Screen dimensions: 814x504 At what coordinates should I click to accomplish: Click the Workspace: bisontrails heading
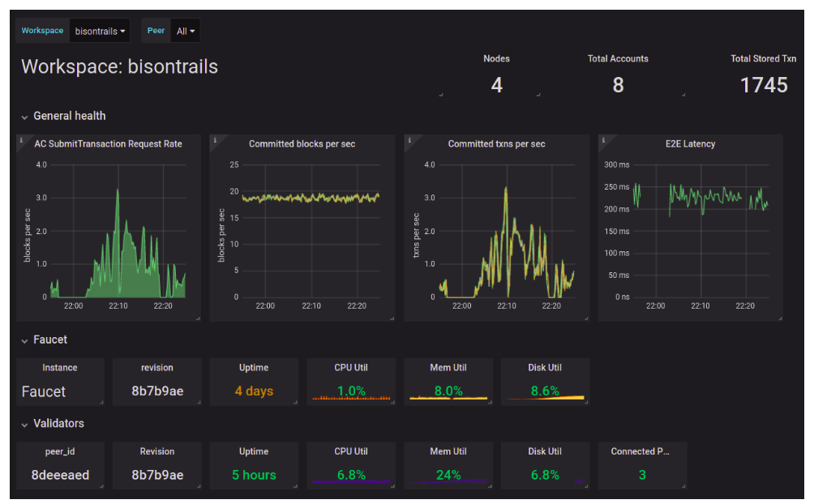point(119,67)
